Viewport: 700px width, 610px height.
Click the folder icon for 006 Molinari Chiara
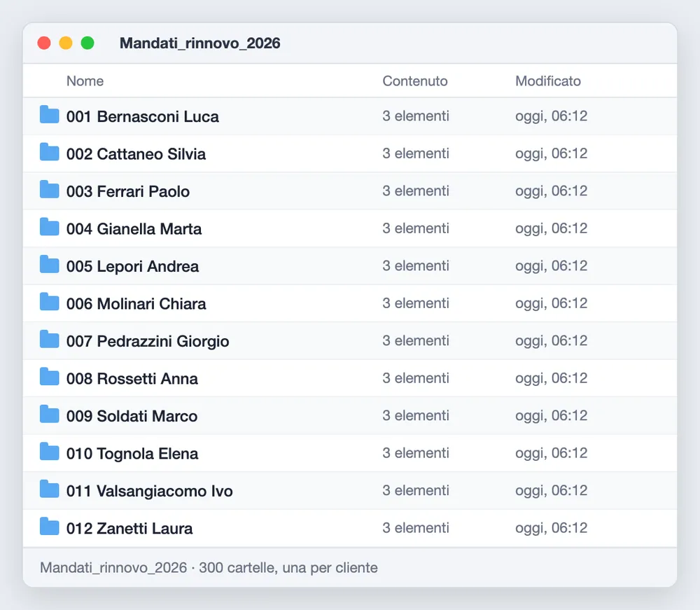[49, 303]
